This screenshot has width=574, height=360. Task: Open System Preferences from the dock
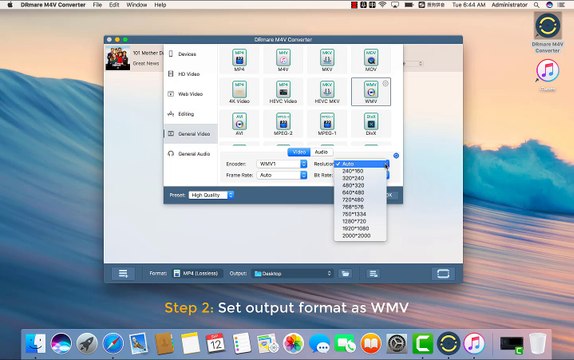tap(397, 344)
